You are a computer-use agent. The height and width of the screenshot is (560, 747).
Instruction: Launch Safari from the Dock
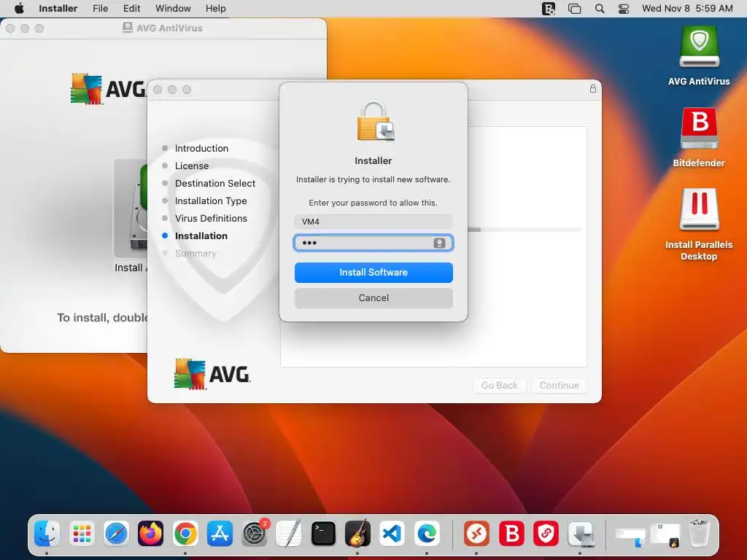116,533
